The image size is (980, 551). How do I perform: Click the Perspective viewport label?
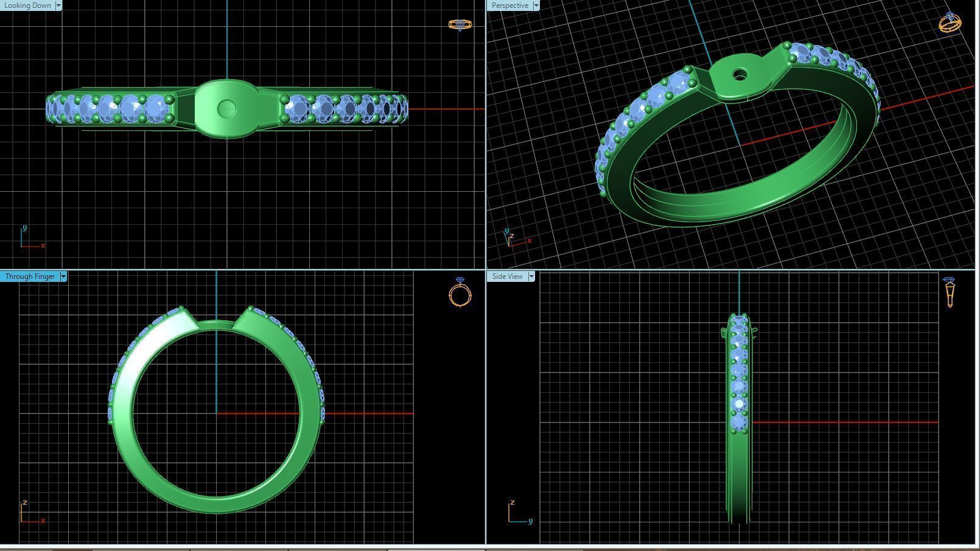click(x=509, y=5)
